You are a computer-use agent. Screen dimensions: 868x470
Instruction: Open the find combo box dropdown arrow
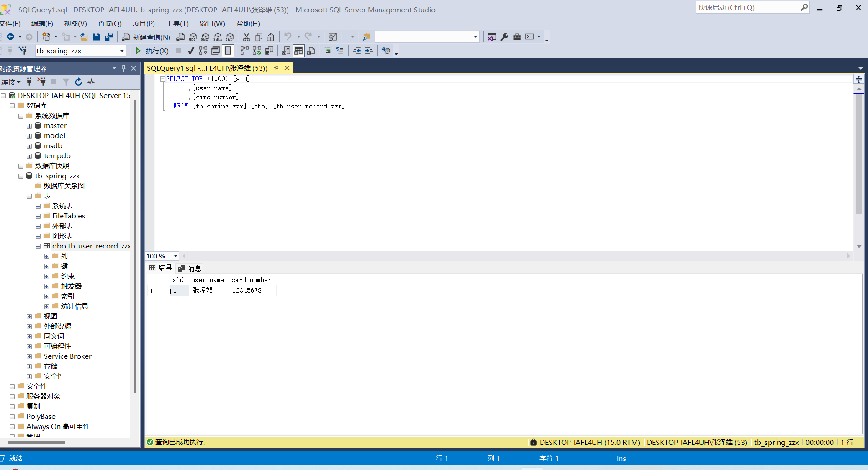(475, 37)
